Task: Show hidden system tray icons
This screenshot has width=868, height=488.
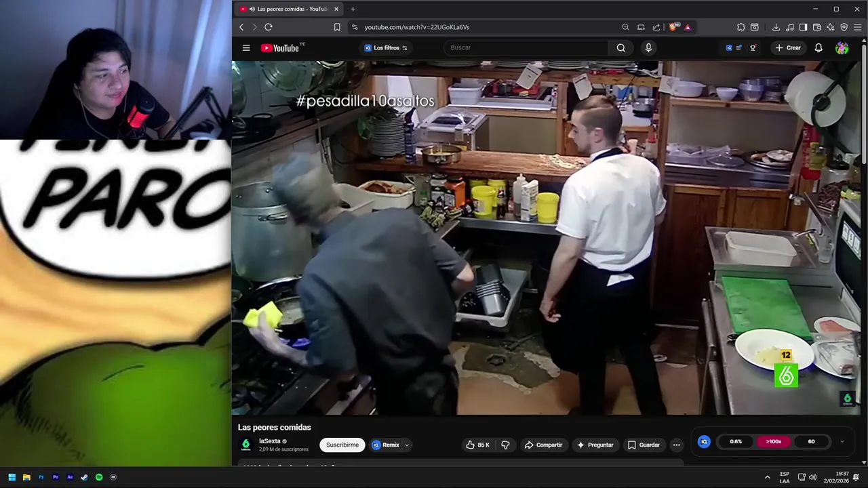Action: (x=768, y=477)
